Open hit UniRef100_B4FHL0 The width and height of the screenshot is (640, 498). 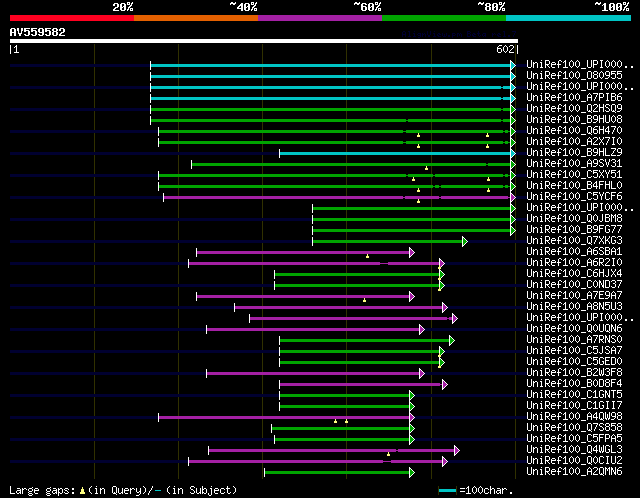pyautogui.click(x=574, y=186)
